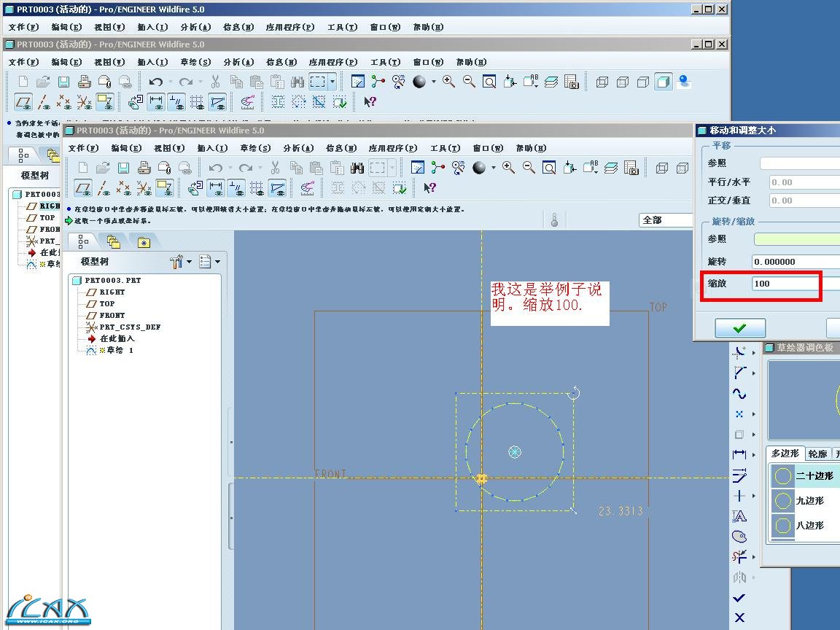
Task: Toggle dimension display in front window
Action: click(216, 187)
